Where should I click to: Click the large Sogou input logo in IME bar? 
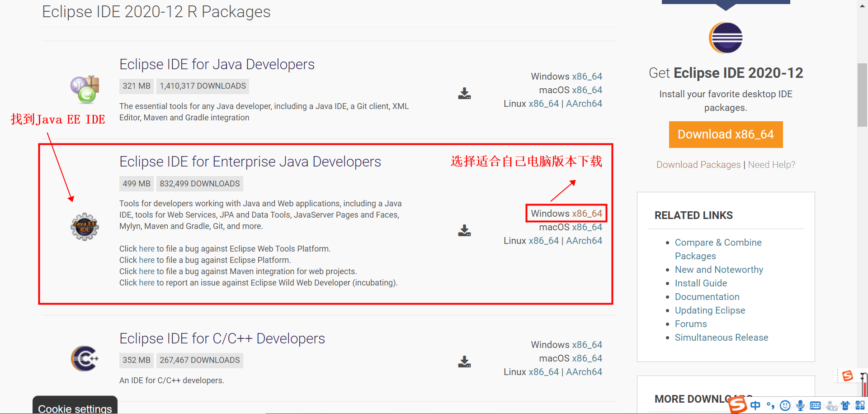click(x=737, y=404)
